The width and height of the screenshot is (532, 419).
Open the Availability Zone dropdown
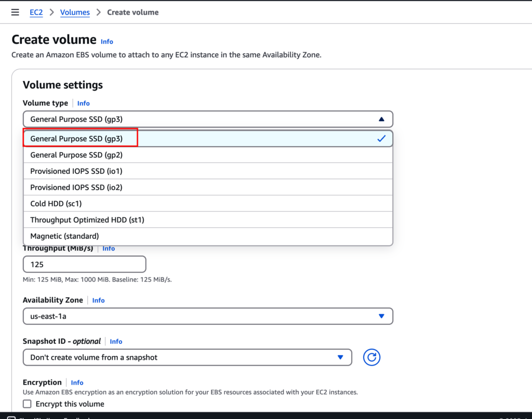pyautogui.click(x=208, y=316)
